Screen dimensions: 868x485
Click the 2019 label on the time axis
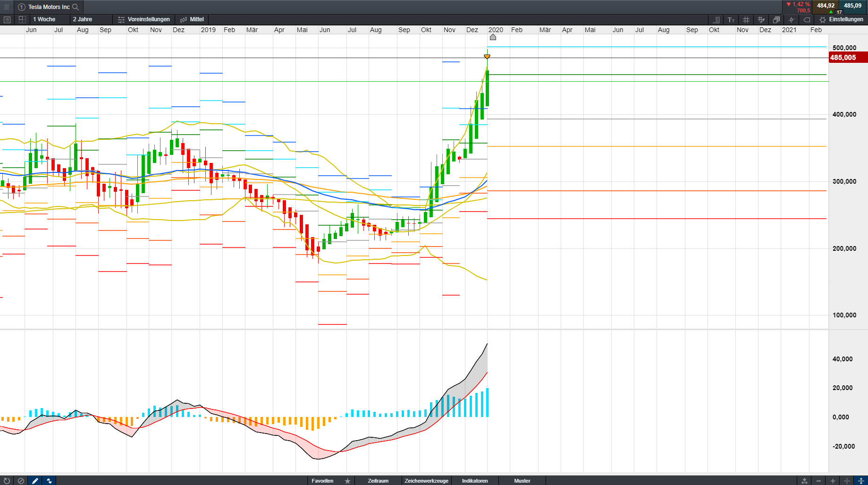pyautogui.click(x=208, y=30)
